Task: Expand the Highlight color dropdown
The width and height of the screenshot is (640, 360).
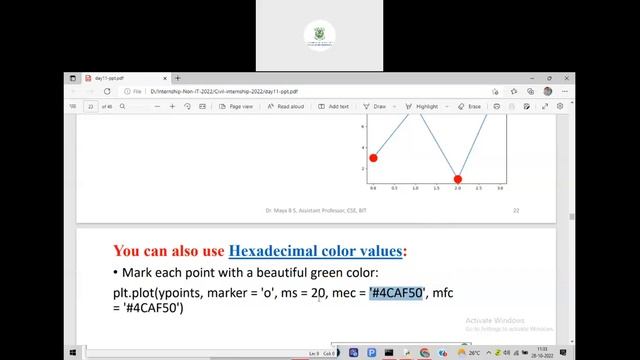Action: tap(447, 107)
